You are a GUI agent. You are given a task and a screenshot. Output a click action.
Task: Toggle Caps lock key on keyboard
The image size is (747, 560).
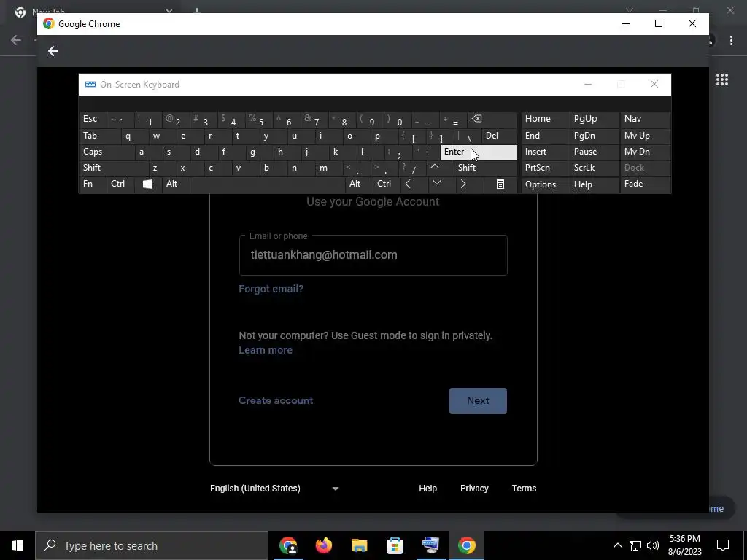tap(104, 152)
